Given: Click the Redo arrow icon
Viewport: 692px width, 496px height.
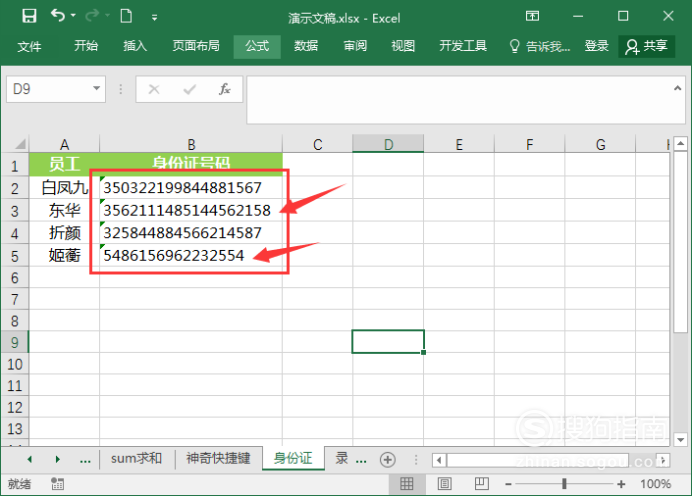Looking at the screenshot, I should (x=92, y=16).
